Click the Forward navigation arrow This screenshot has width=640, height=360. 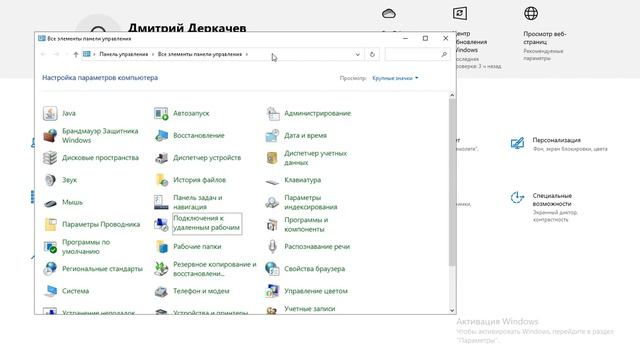pos(56,54)
